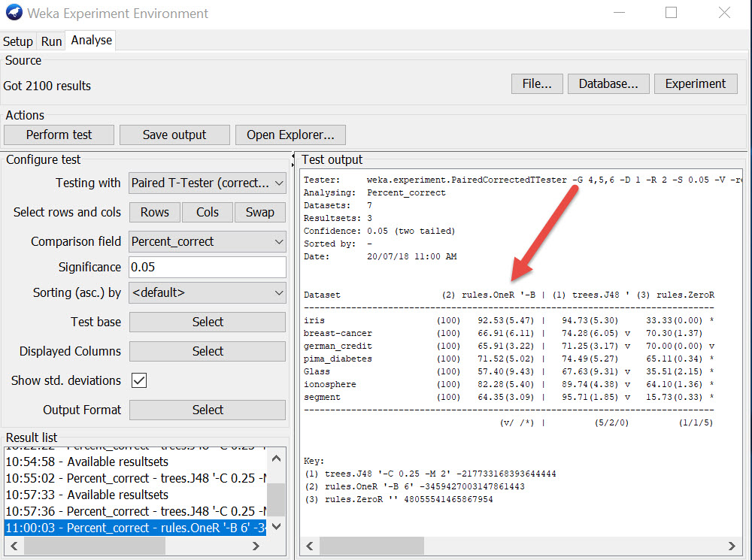The width and height of the screenshot is (752, 560).
Task: Open the Sorting (asc.) by dropdown
Action: (x=208, y=292)
